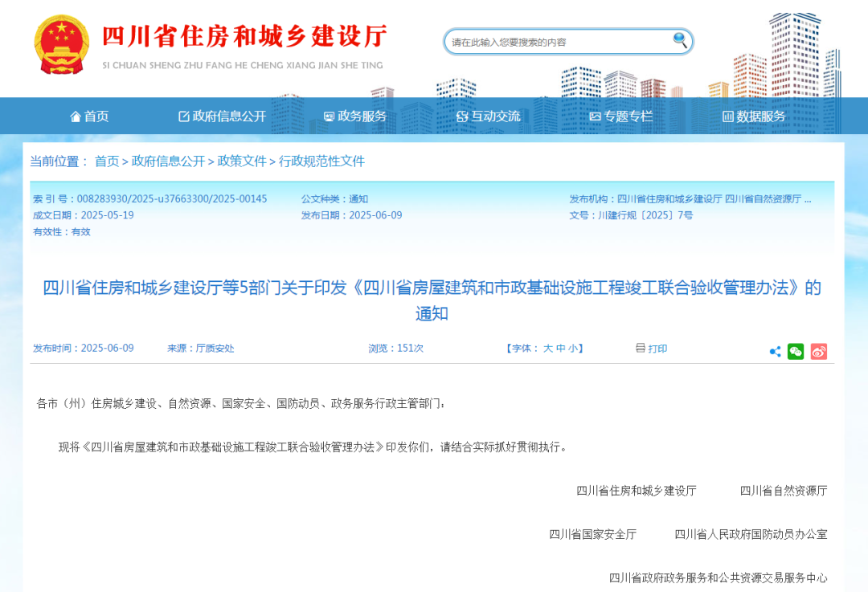Click breadcrumb link 政策文件

[242, 161]
